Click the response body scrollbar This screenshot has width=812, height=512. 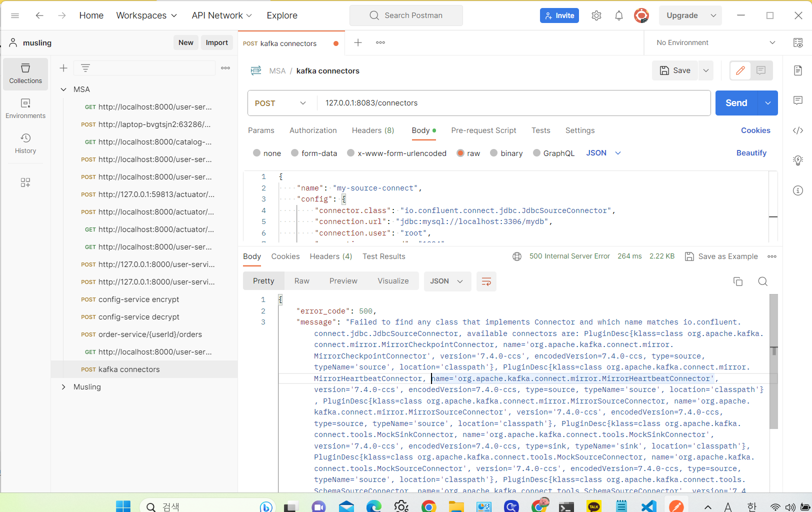pyautogui.click(x=773, y=361)
